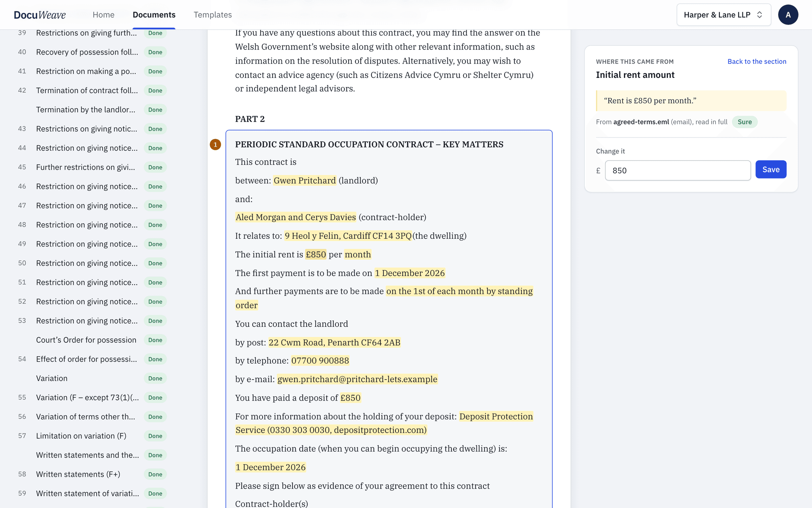Click the Sure confidence badge
Screen dimensions: 812x508
[744, 122]
